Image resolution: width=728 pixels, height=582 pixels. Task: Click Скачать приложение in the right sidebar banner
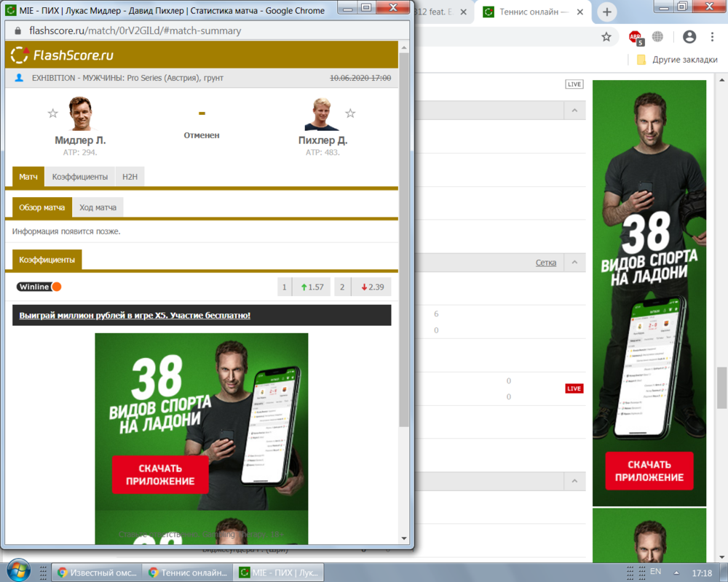pyautogui.click(x=649, y=471)
